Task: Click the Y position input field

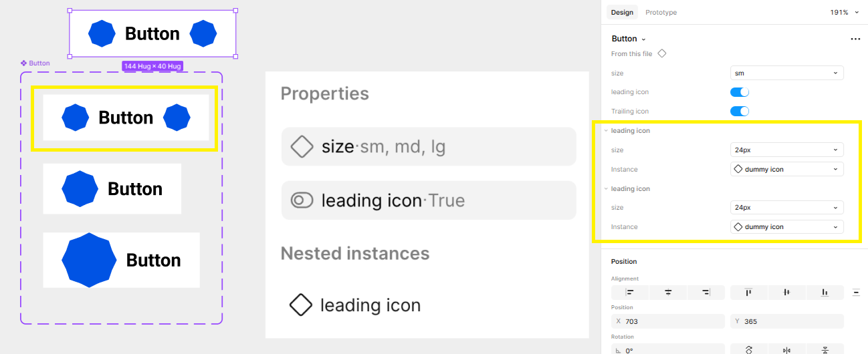Action: point(786,321)
